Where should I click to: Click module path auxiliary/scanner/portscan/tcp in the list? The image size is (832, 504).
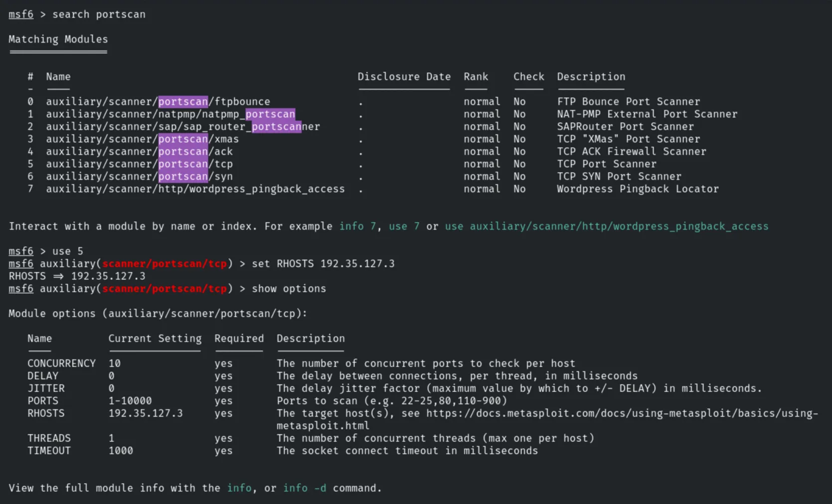click(140, 164)
